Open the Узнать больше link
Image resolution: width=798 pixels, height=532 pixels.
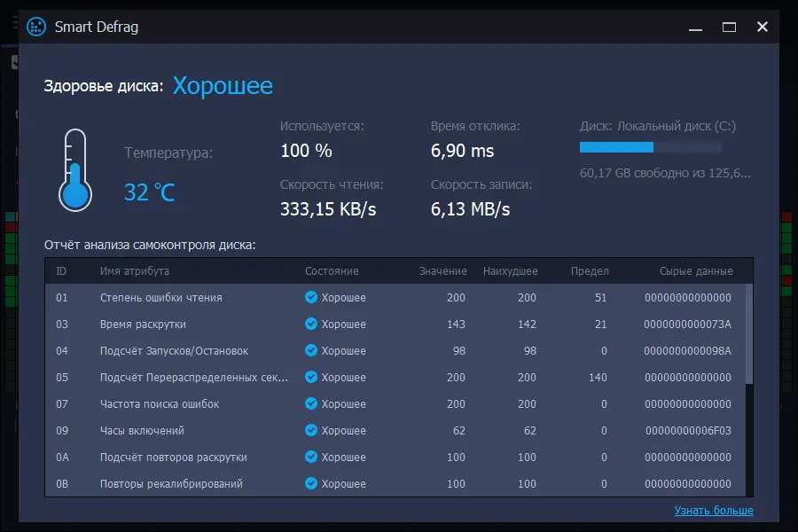pyautogui.click(x=713, y=511)
